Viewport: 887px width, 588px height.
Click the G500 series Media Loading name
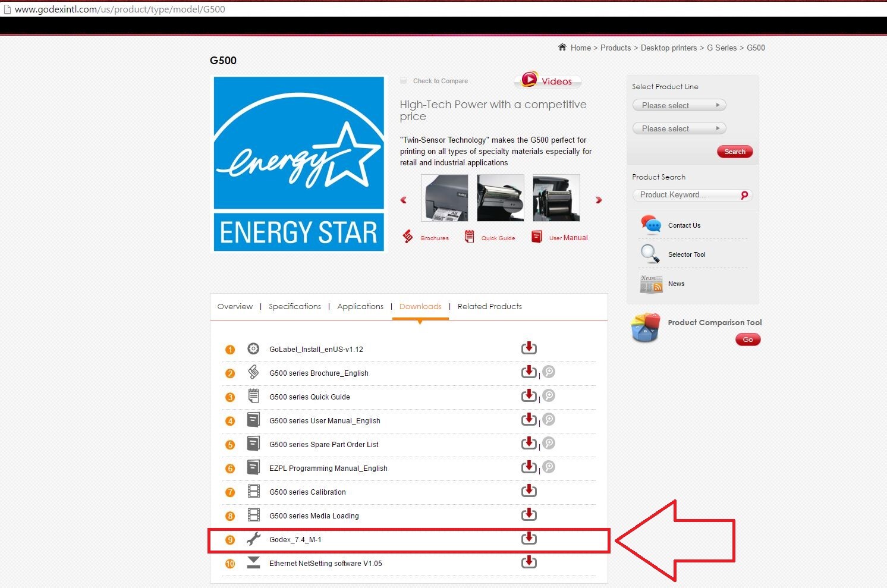click(x=314, y=516)
